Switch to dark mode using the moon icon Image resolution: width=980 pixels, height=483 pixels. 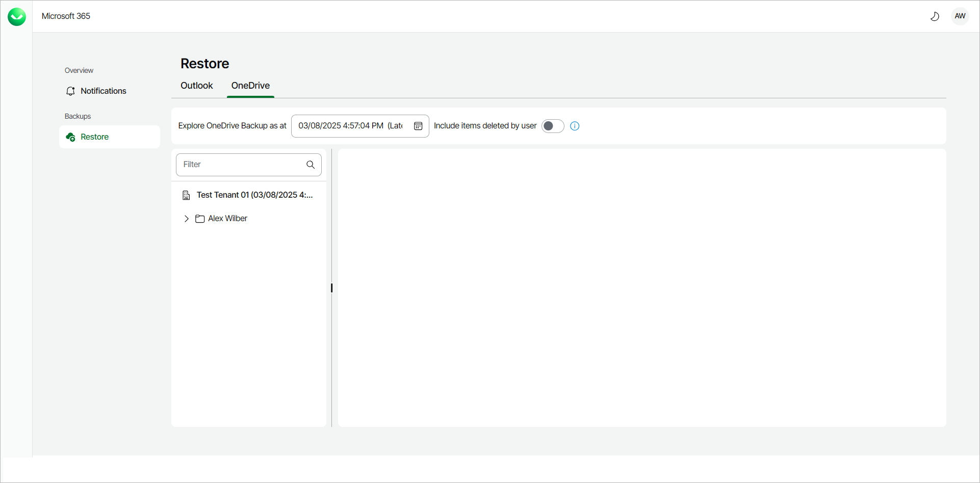coord(935,16)
